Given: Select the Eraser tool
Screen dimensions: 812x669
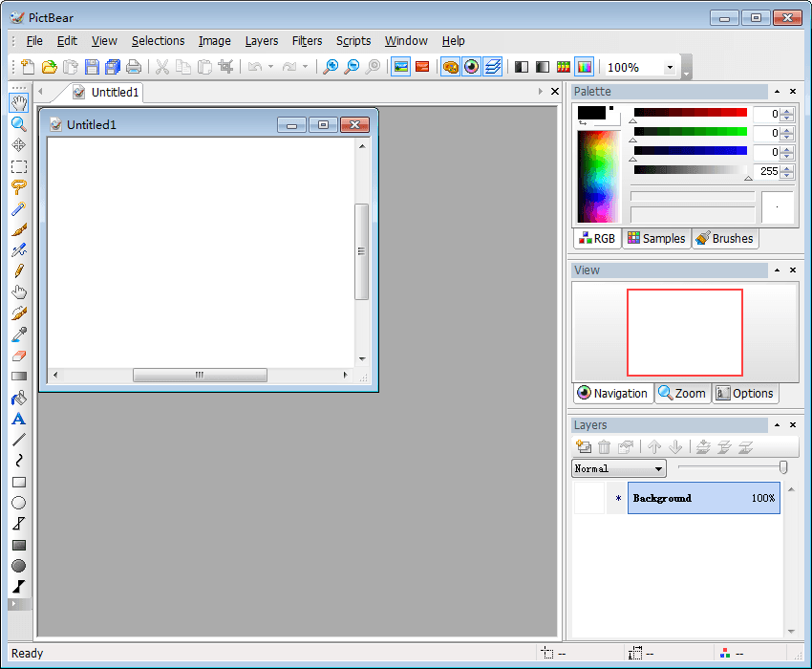Looking at the screenshot, I should click(18, 356).
